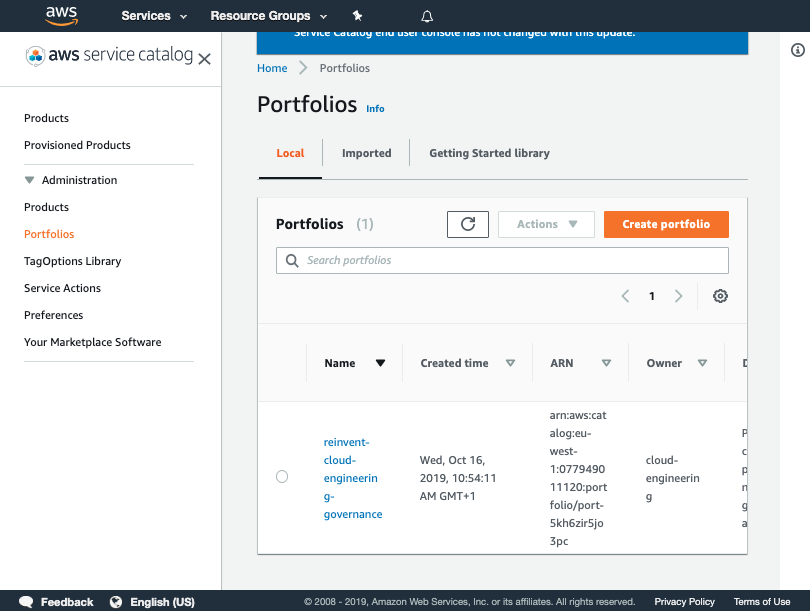Sort by Owner column arrow
The image size is (810, 611).
[x=703, y=363]
